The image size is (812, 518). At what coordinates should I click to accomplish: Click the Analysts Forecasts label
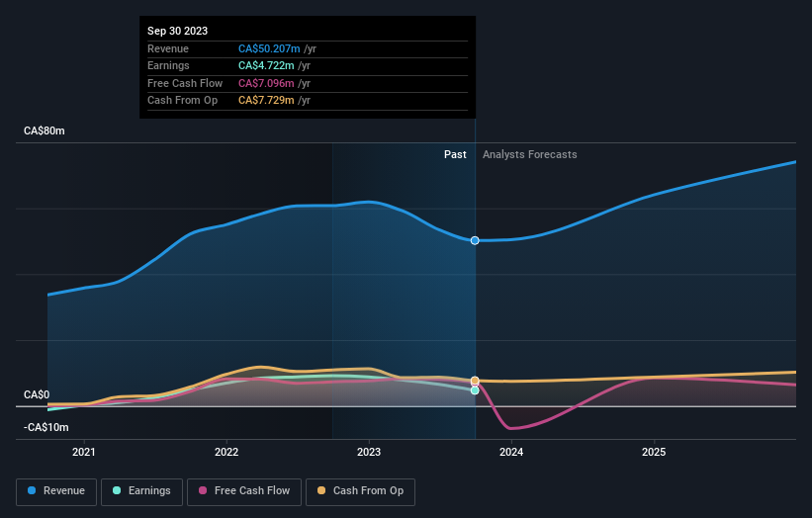(x=530, y=154)
